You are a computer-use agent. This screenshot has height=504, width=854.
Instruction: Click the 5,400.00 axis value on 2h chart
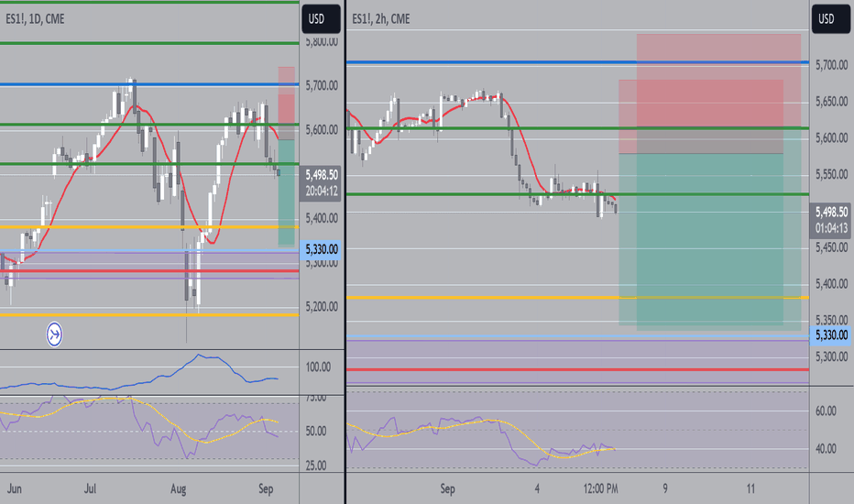(x=832, y=284)
